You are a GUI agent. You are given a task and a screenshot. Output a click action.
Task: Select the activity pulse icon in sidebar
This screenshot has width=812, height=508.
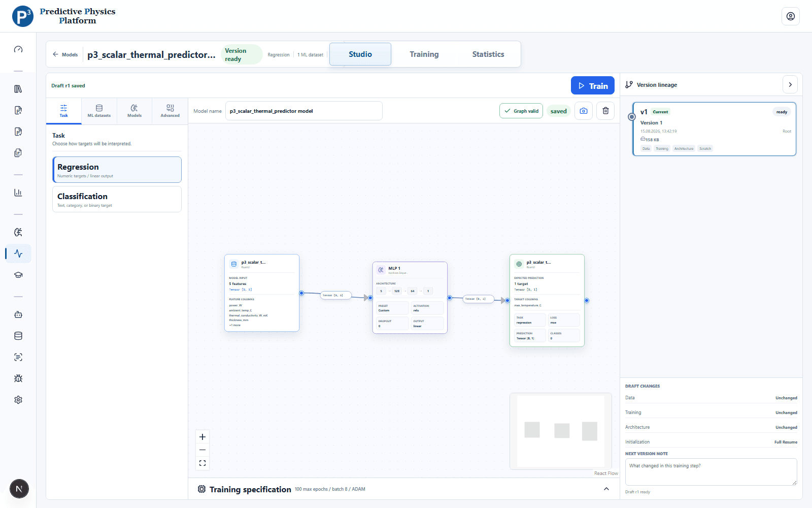[x=18, y=253]
